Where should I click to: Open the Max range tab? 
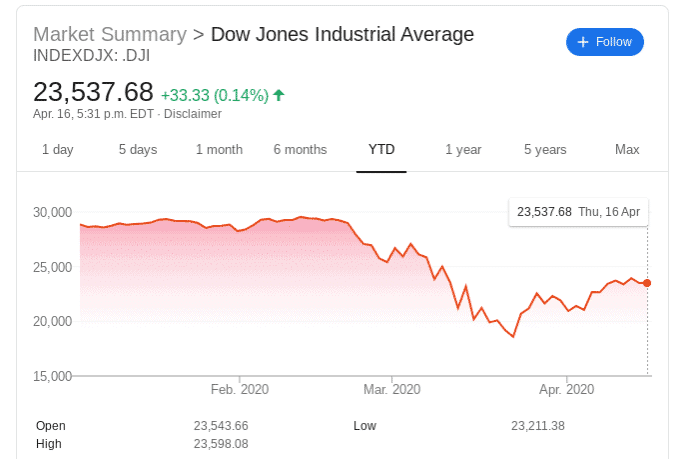tap(627, 150)
